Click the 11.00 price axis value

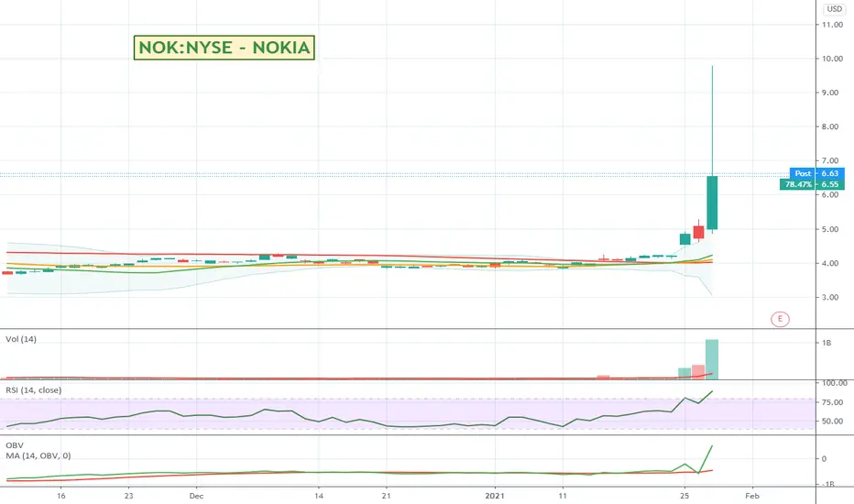pyautogui.click(x=832, y=25)
